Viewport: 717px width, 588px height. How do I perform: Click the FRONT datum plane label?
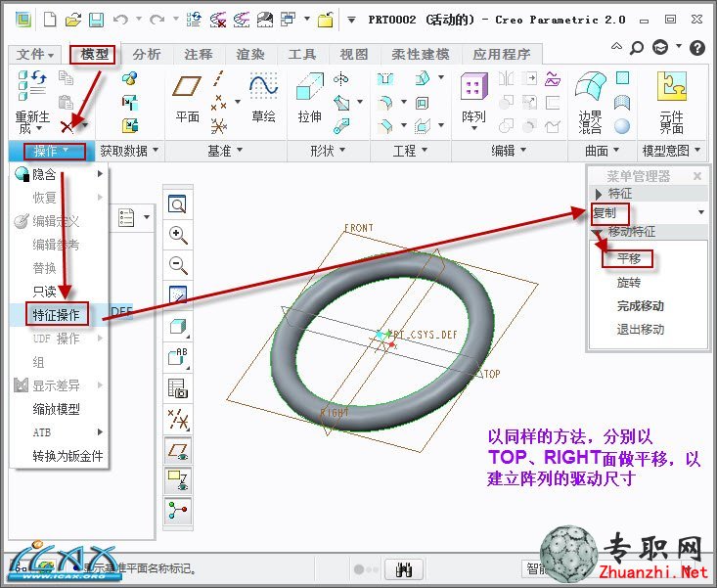[358, 228]
